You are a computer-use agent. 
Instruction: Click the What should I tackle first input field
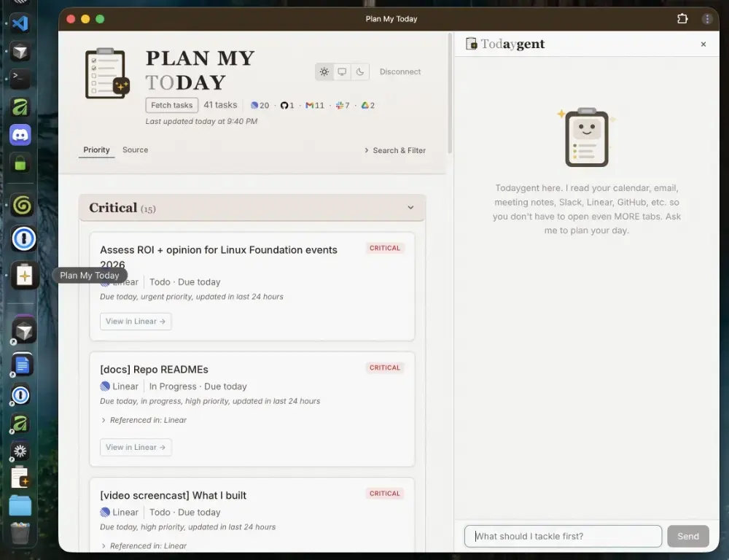click(563, 536)
